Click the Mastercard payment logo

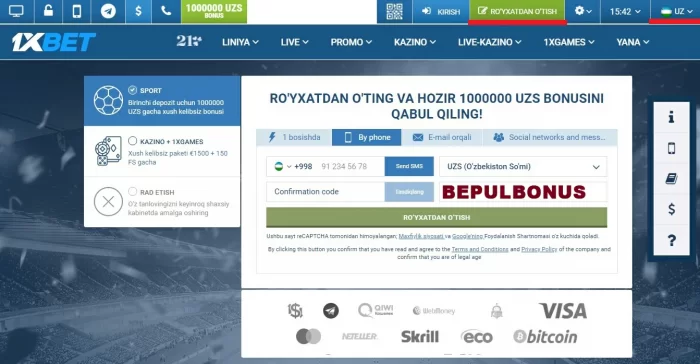point(308,336)
